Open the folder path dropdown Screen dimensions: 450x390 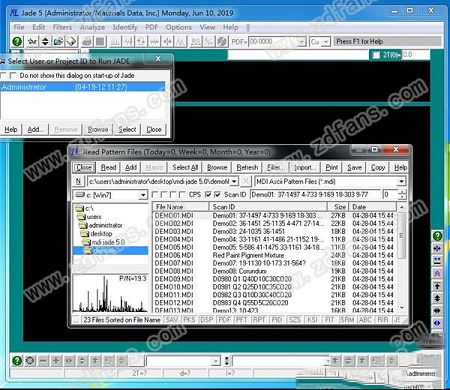tap(234, 181)
